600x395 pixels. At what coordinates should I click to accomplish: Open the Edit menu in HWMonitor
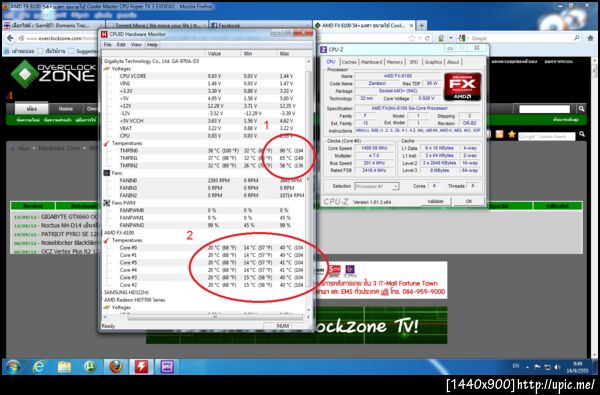coord(121,45)
